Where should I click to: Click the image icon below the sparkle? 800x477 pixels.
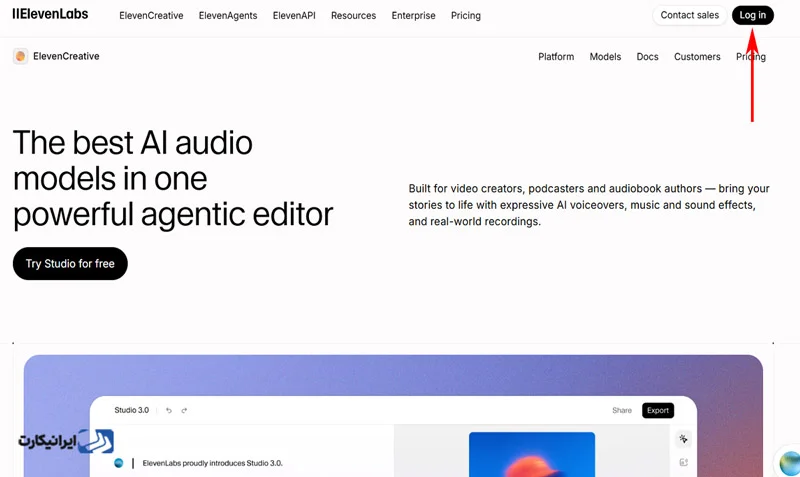(683, 462)
